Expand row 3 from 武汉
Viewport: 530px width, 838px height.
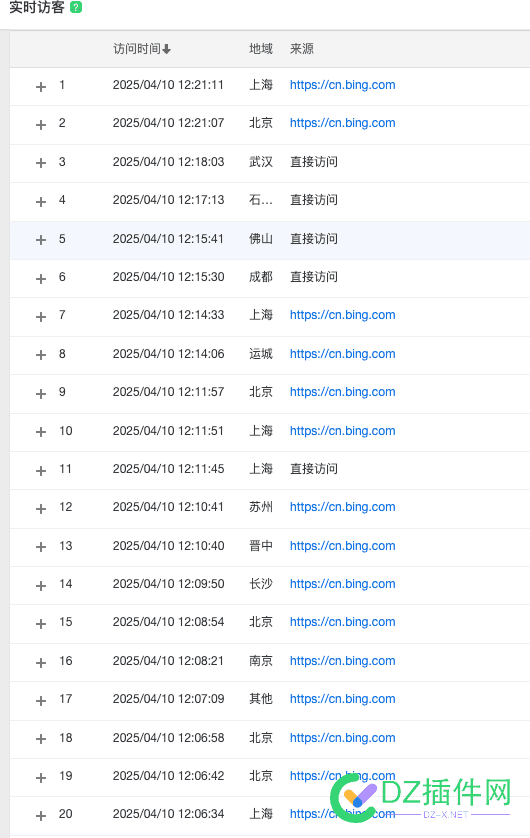tap(41, 163)
